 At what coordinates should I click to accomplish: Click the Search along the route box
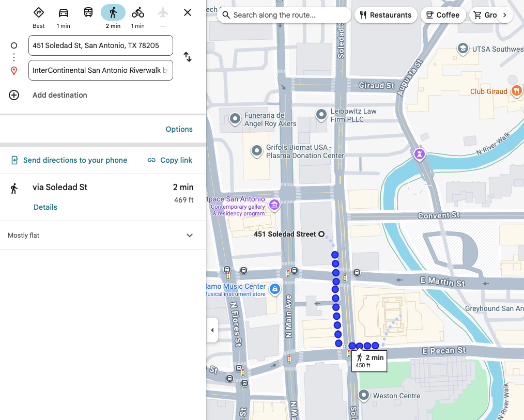[x=284, y=15]
